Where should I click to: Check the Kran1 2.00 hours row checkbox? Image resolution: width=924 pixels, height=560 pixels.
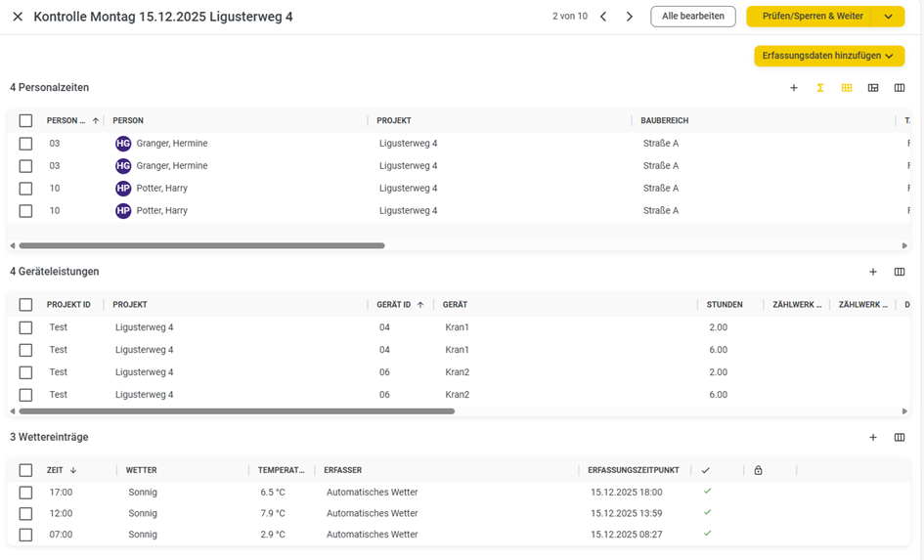coord(25,328)
